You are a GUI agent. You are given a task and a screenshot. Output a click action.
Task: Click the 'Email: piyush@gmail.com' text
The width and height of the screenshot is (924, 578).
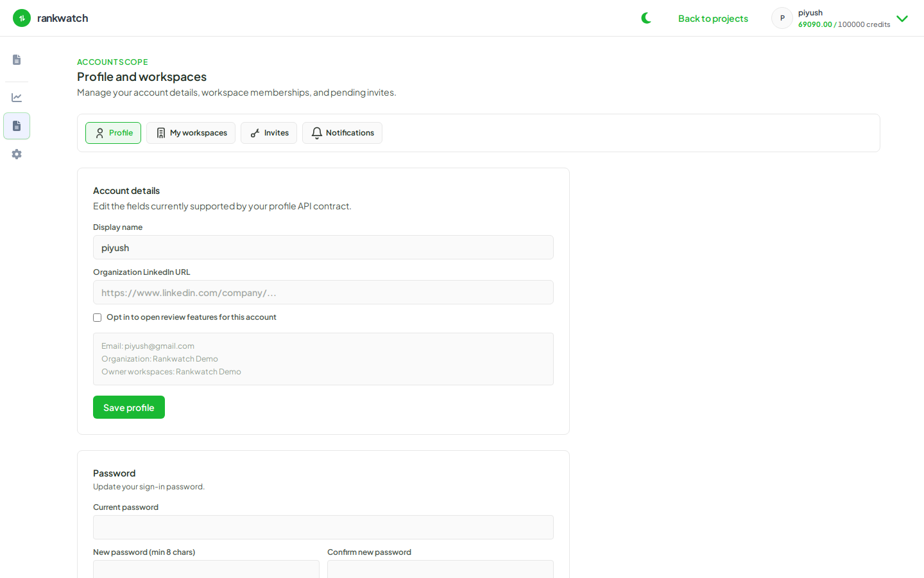[148, 346]
